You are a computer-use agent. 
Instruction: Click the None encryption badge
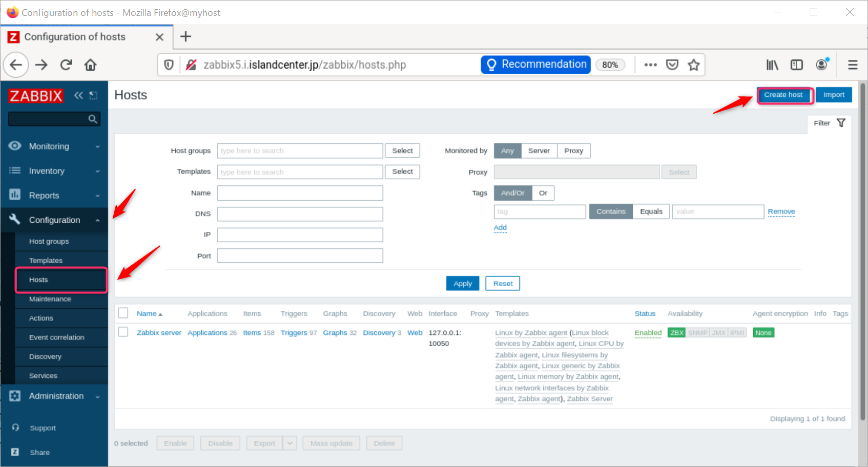coord(763,333)
